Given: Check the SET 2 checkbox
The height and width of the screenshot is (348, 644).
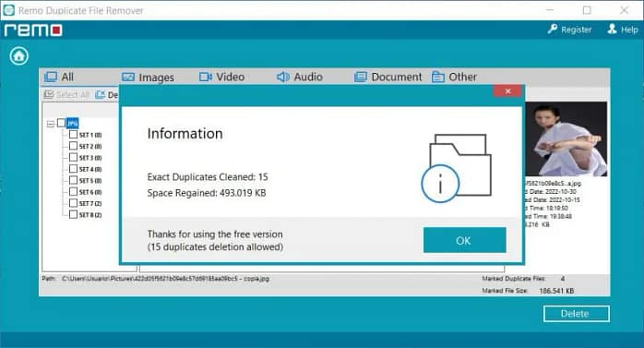Looking at the screenshot, I should point(73,146).
